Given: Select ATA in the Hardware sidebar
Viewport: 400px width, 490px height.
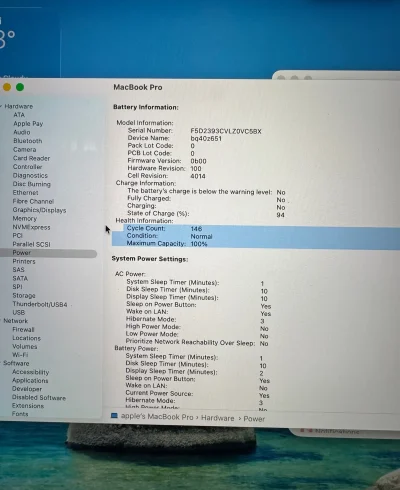Looking at the screenshot, I should [19, 115].
